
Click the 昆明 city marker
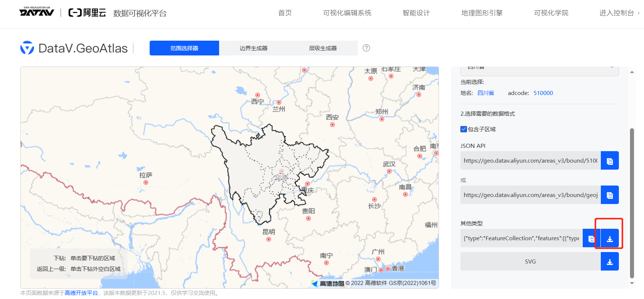269,239
